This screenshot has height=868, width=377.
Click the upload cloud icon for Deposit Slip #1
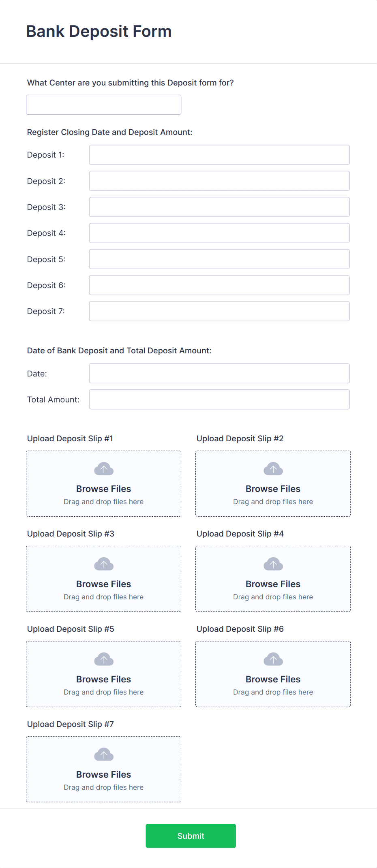click(x=103, y=468)
